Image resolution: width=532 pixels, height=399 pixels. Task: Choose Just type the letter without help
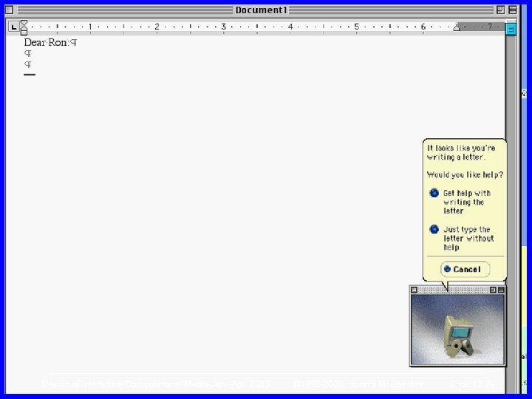461,238
